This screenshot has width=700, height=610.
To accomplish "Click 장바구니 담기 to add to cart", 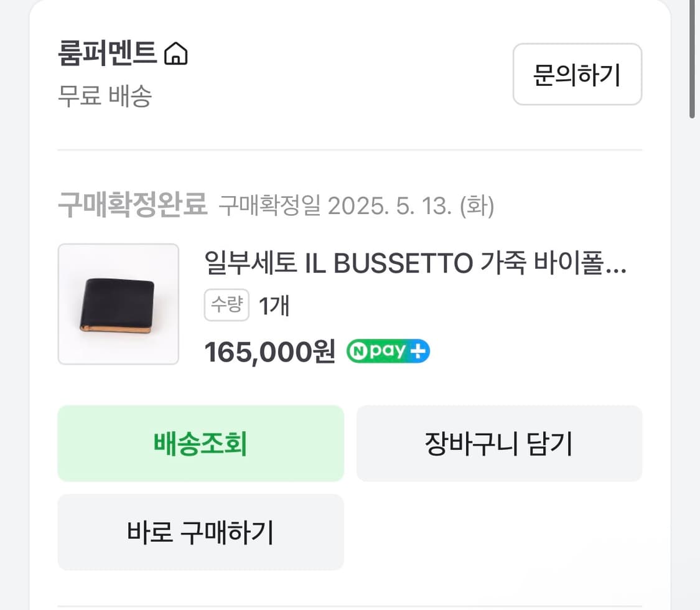I will (x=499, y=444).
